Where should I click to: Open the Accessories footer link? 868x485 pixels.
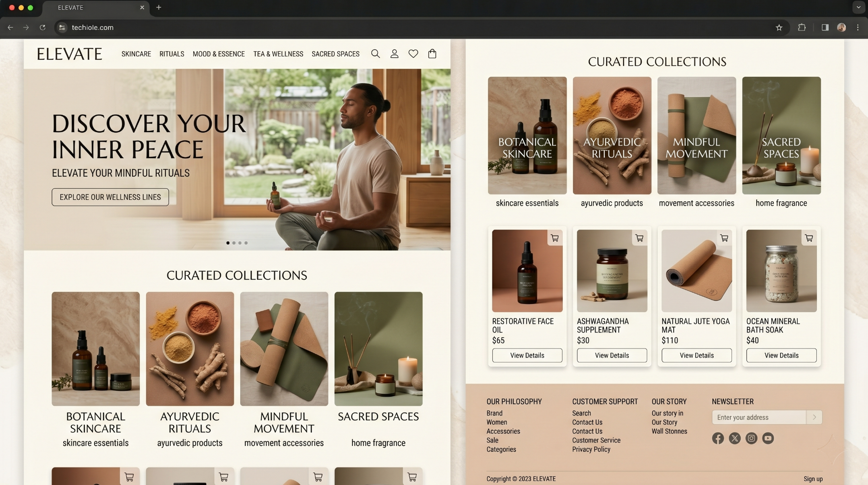click(503, 431)
